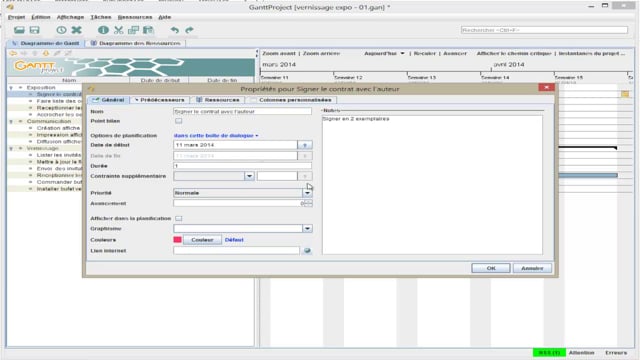The image size is (640, 360).
Task: Click the clock New task toolbar icon
Action: [61, 30]
